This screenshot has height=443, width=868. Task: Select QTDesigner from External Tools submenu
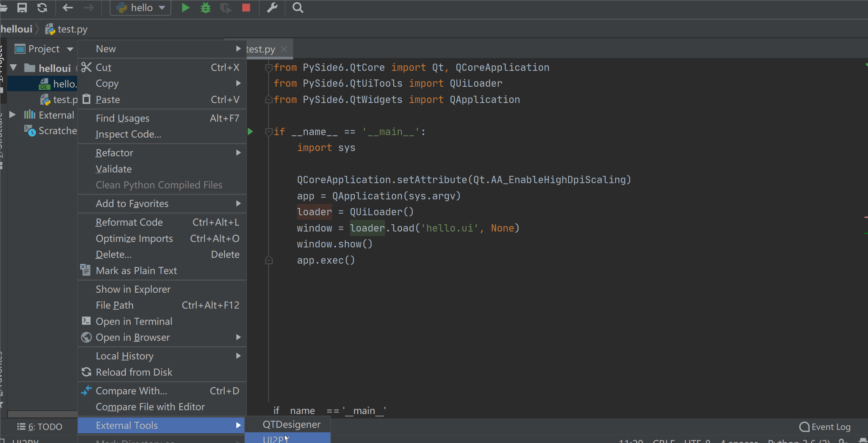click(291, 425)
